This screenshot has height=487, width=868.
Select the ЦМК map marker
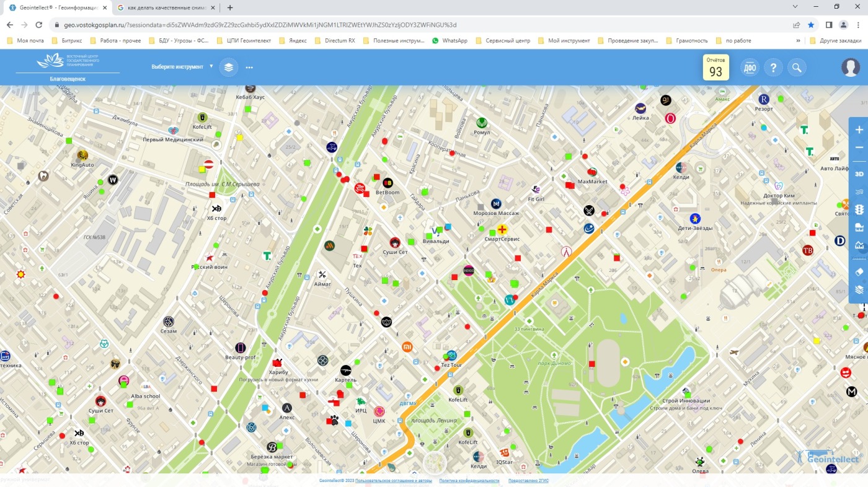click(379, 411)
